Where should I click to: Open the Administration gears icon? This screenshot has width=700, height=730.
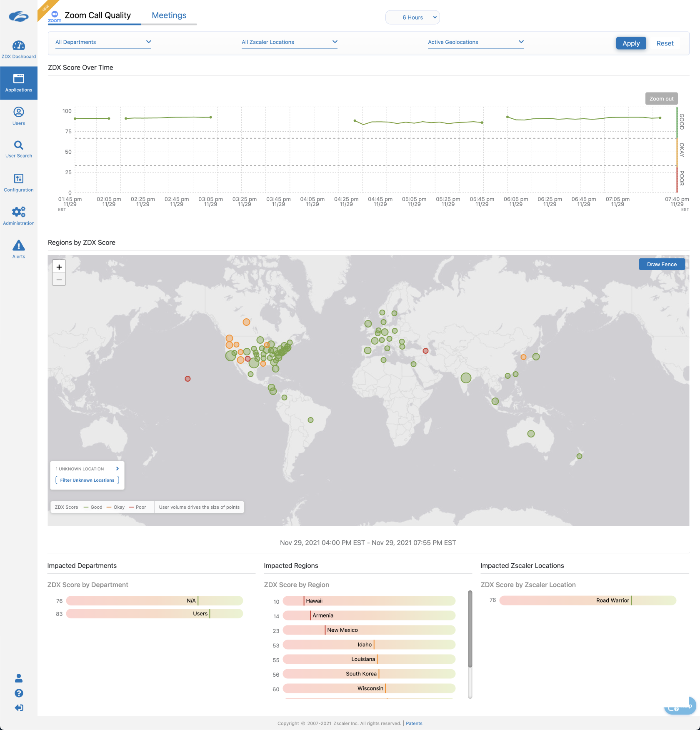[19, 212]
